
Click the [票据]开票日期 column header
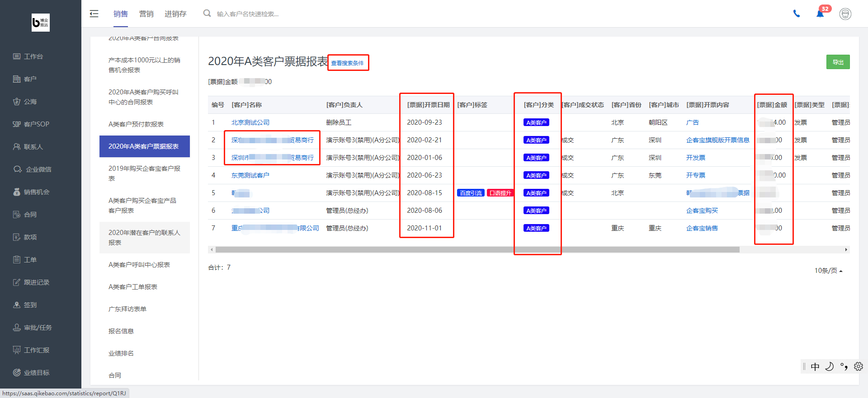[428, 105]
